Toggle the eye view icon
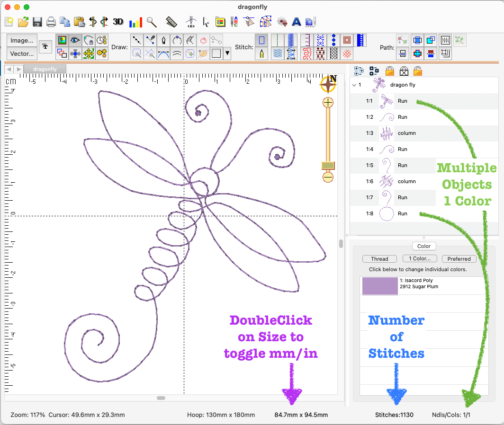The width and height of the screenshot is (504, 425). point(75,40)
